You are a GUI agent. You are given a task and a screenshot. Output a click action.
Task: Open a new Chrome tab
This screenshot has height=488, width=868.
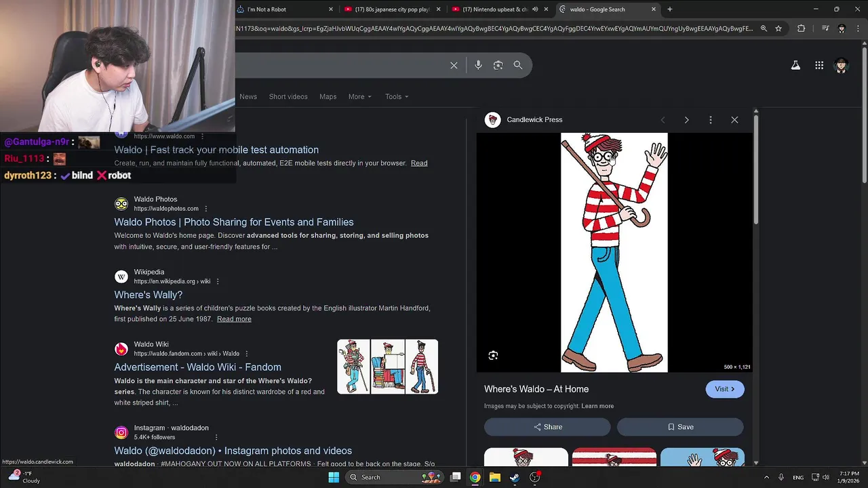tap(670, 9)
